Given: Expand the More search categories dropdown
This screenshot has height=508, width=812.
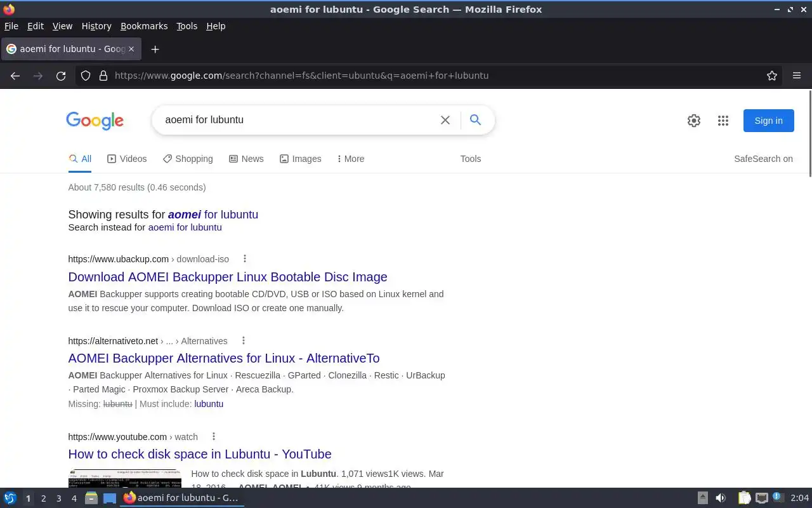Looking at the screenshot, I should pyautogui.click(x=351, y=159).
